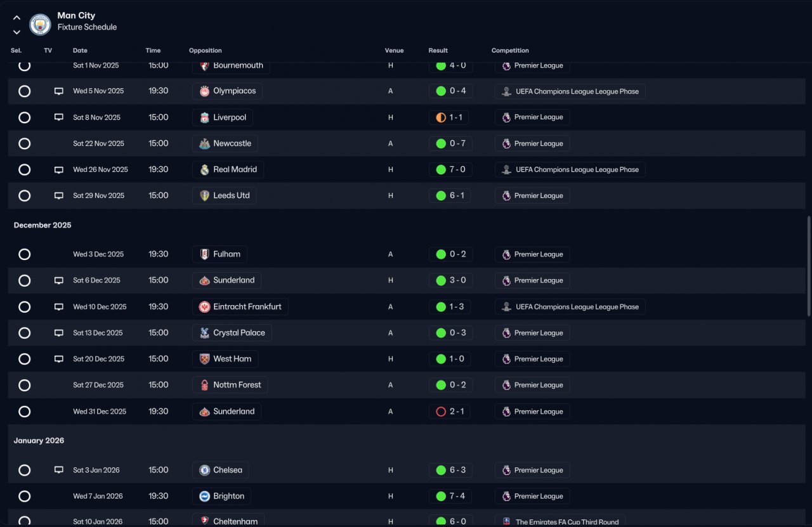
Task: Click the orange draw indicator for the Liverpool result
Action: (x=441, y=117)
